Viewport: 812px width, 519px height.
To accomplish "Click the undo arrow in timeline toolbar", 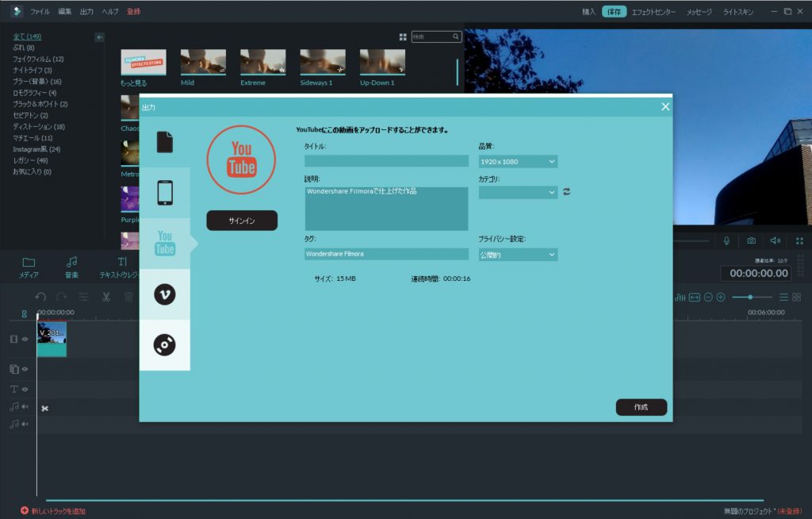I will [40, 297].
